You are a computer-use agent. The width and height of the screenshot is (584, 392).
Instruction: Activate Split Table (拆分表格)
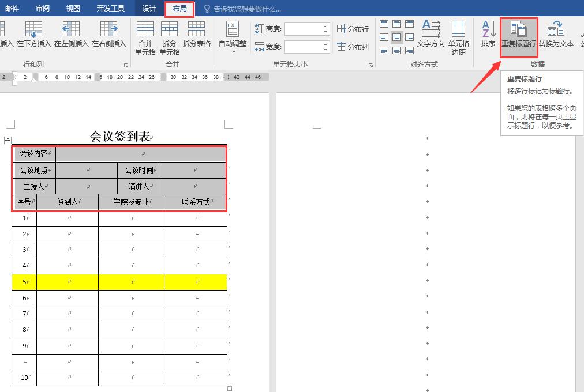(195, 36)
